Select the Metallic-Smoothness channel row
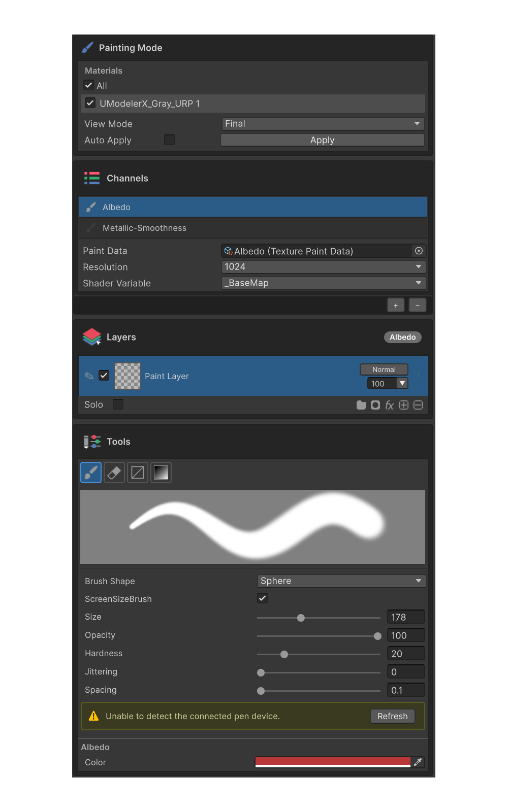The height and width of the screenshot is (812, 508). pyautogui.click(x=253, y=228)
